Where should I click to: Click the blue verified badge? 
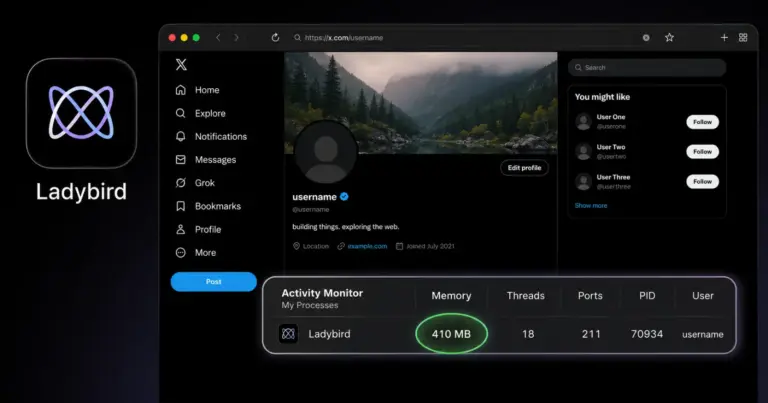click(x=344, y=197)
